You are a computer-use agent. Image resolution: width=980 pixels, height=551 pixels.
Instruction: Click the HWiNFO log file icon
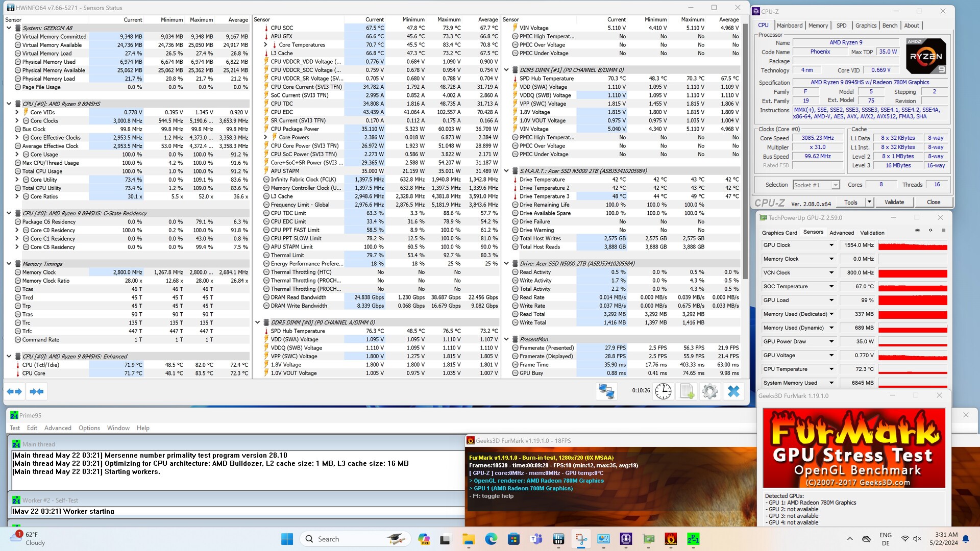[x=687, y=391]
